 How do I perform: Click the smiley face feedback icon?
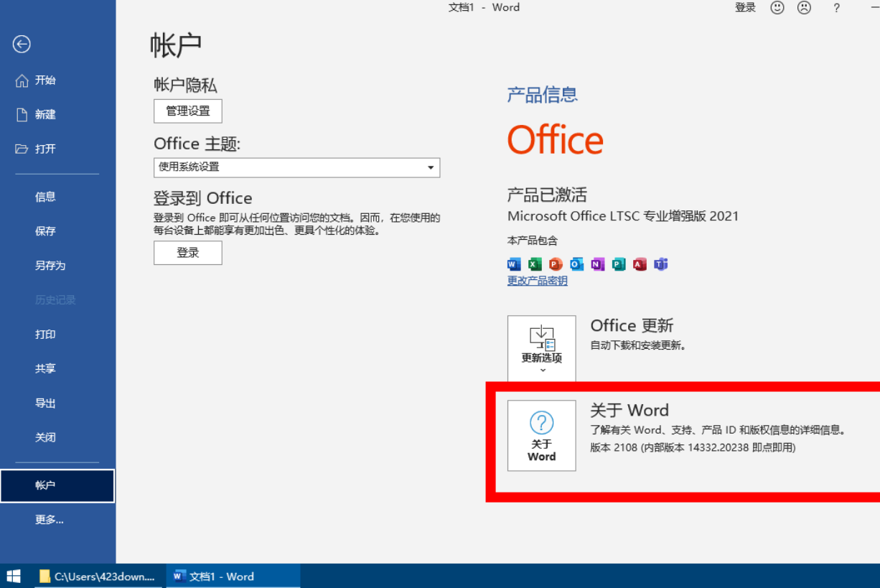[x=777, y=8]
